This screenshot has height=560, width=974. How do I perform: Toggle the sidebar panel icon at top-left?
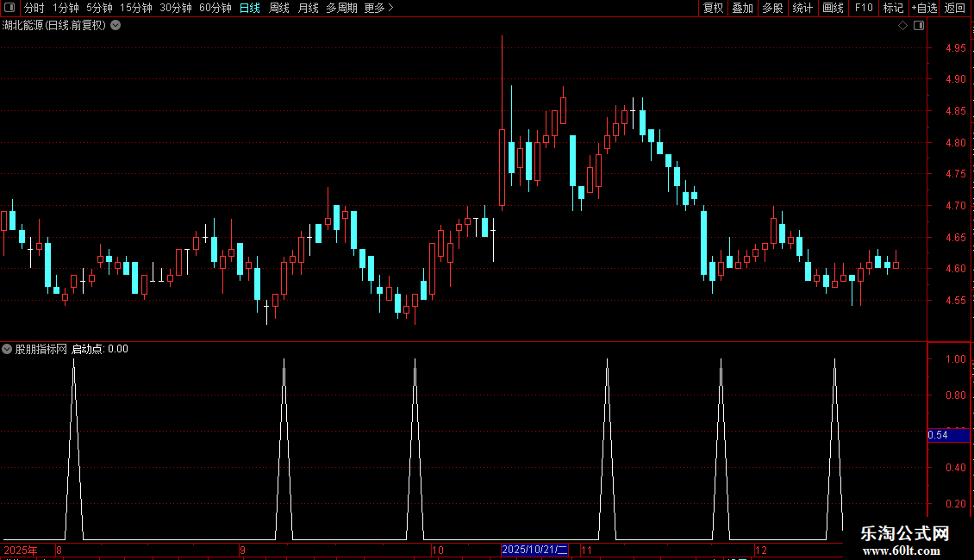[9, 8]
